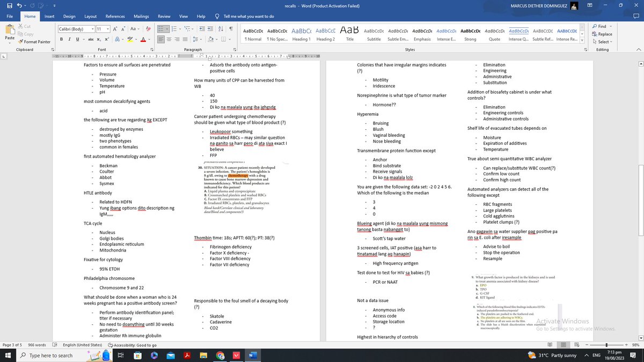This screenshot has width=644, height=362.
Task: Save the document with the floppy disk icon
Action: (x=10, y=5)
